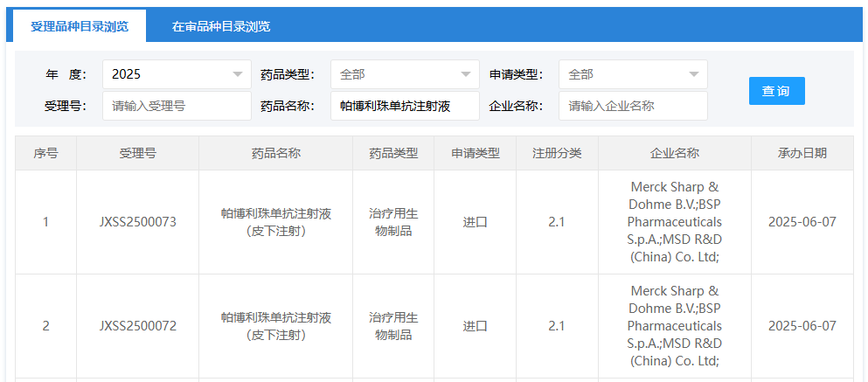
Task: Click the 注册分类 column header
Action: pyautogui.click(x=557, y=153)
